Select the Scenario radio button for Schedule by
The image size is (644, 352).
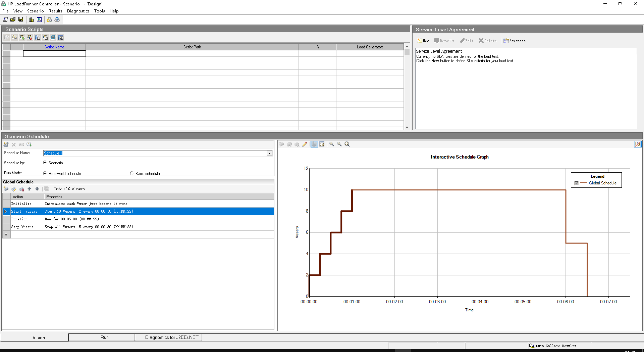(45, 163)
